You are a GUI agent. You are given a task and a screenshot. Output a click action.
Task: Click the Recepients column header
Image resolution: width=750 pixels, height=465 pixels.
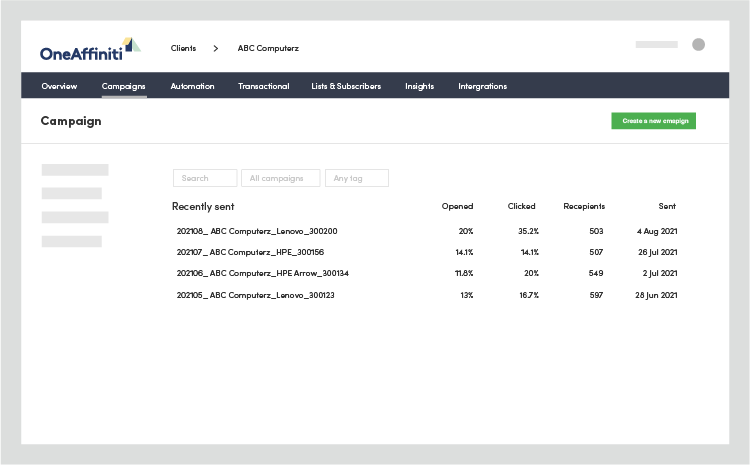(x=584, y=206)
